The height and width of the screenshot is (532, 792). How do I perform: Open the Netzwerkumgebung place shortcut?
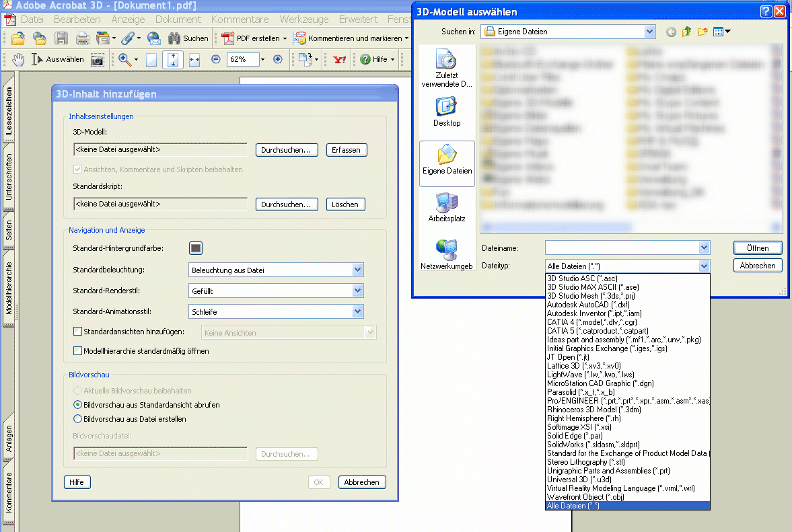pos(447,254)
